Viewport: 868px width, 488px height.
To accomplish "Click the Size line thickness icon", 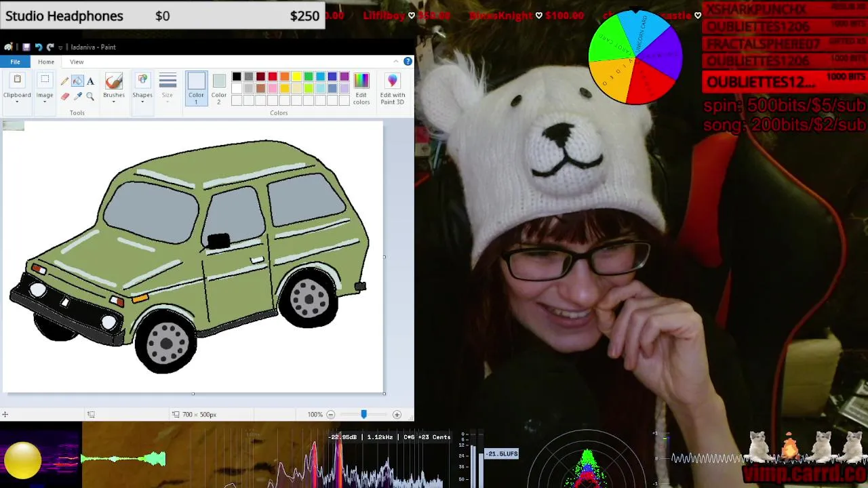I will [167, 81].
